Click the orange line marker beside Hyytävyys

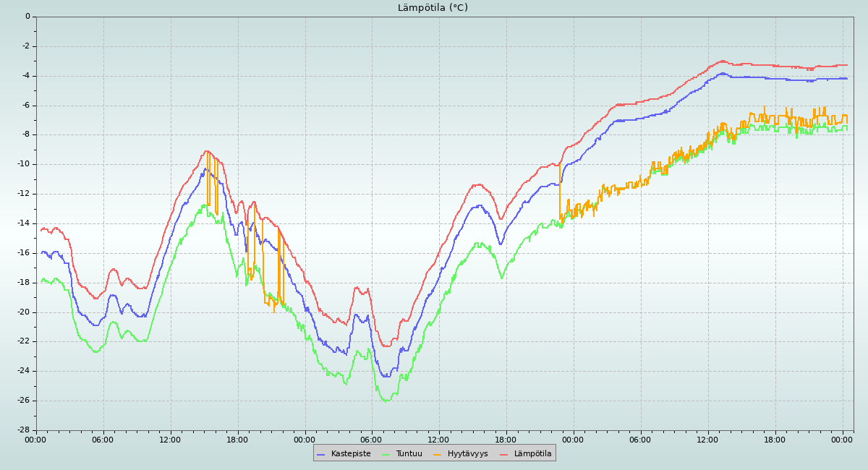coord(438,454)
